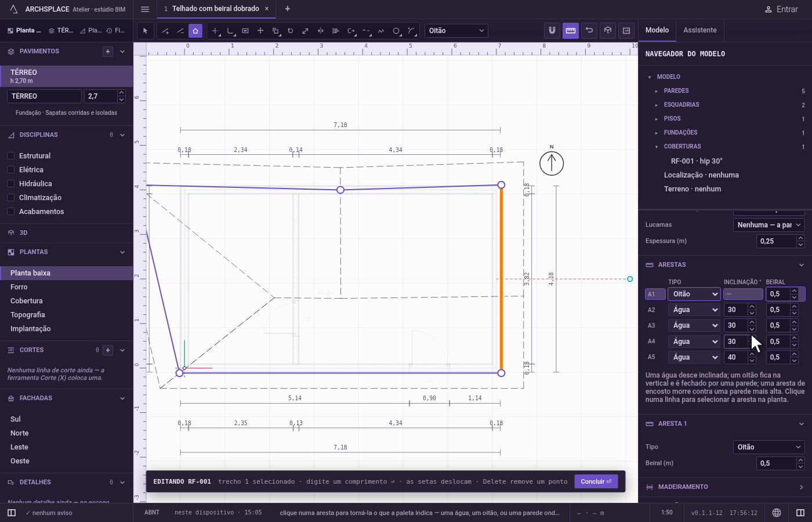Add a new pavimento with plus
The image size is (812, 522).
pos(108,52)
